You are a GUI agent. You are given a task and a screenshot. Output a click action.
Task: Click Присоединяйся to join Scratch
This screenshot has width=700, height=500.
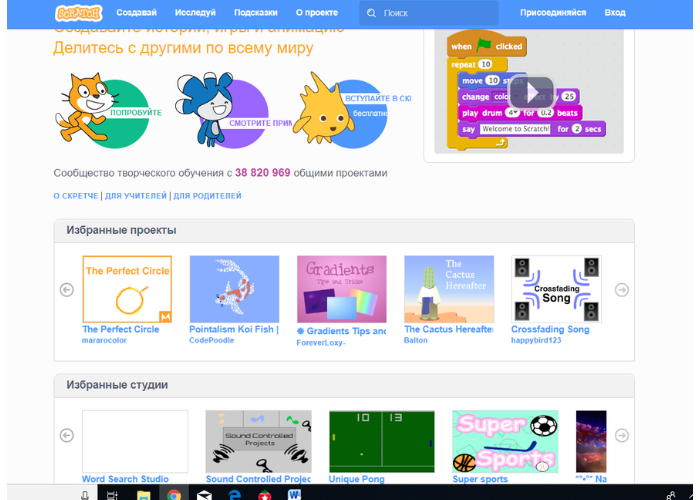553,13
